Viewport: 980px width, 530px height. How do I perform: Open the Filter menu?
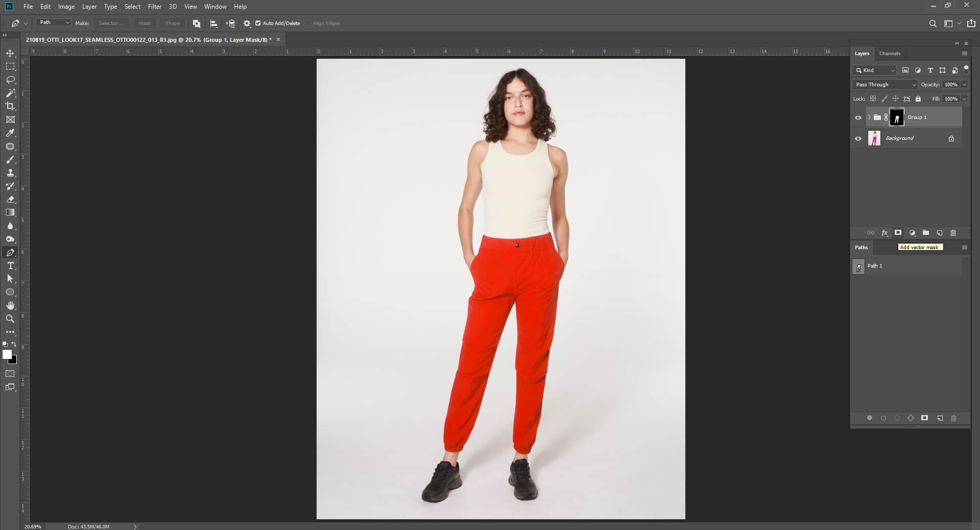155,7
